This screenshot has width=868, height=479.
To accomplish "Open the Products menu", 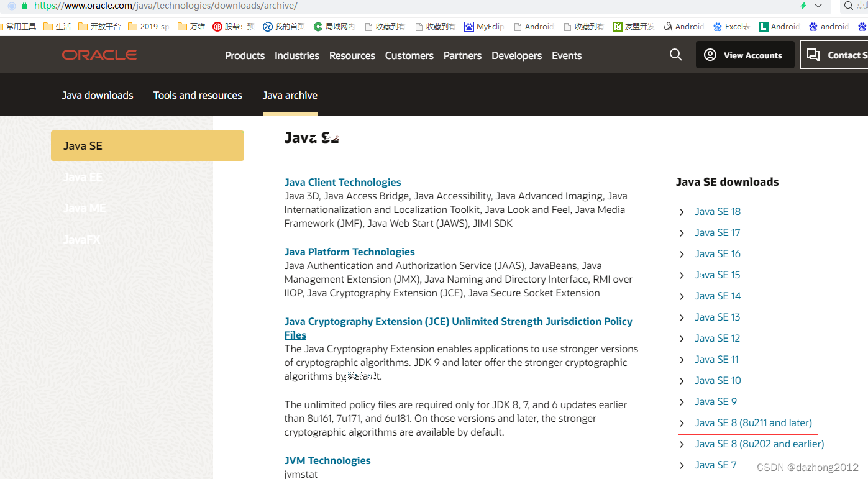I will coord(245,55).
